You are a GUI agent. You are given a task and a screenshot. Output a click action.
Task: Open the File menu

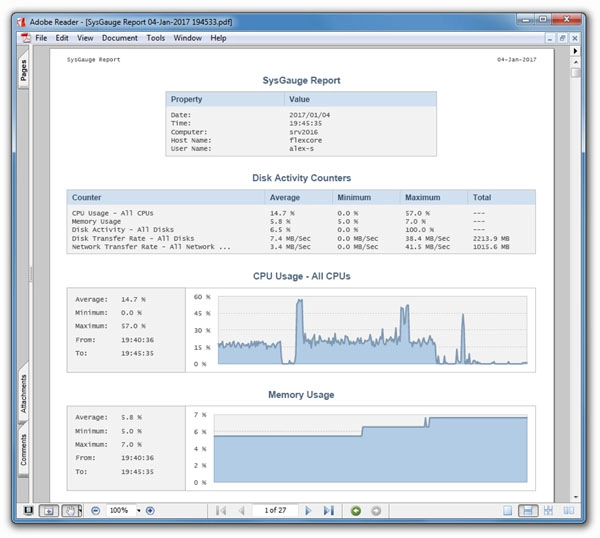(x=41, y=38)
